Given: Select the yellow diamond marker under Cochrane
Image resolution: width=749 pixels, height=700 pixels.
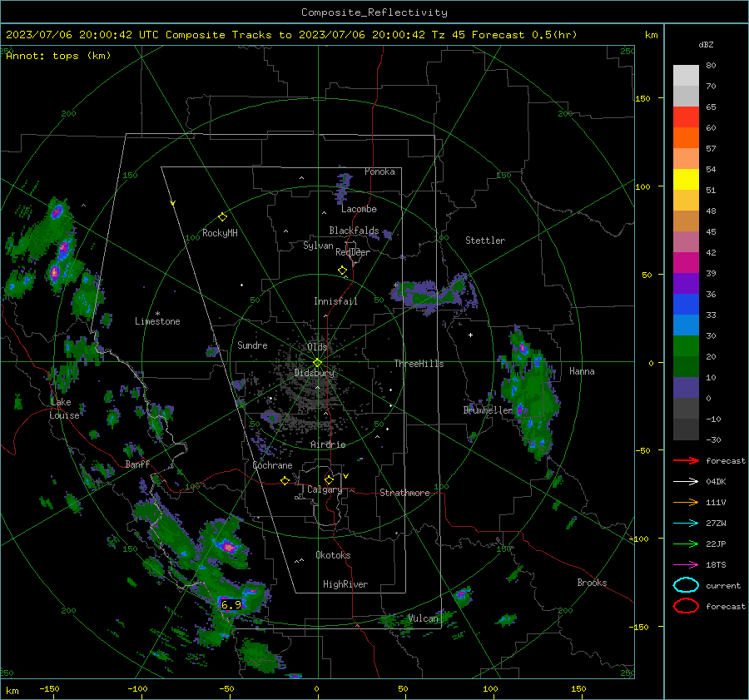Looking at the screenshot, I should (x=285, y=480).
